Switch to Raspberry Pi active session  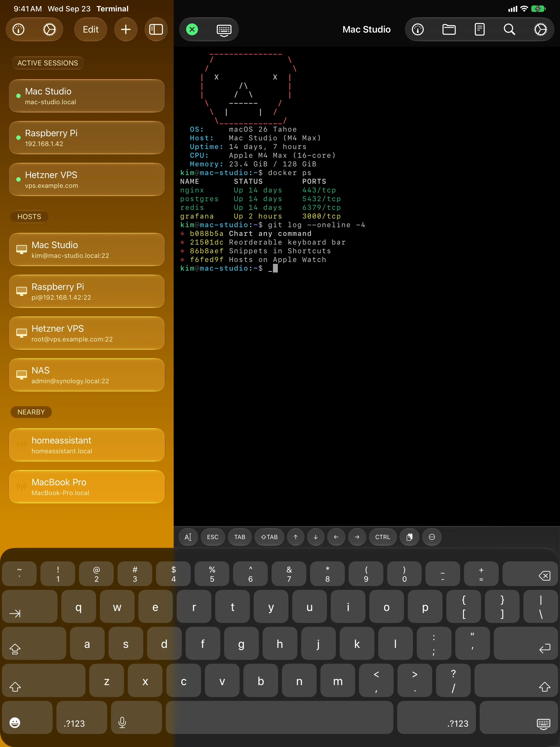coord(87,138)
